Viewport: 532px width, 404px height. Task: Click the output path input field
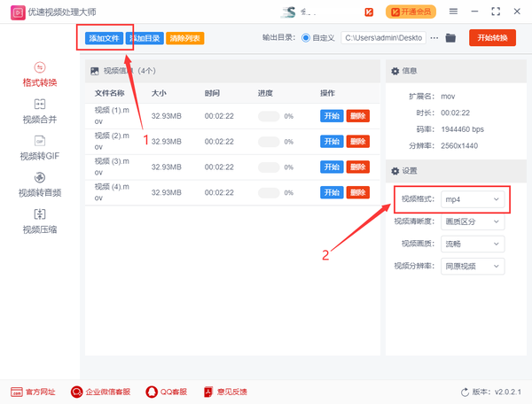pos(383,38)
